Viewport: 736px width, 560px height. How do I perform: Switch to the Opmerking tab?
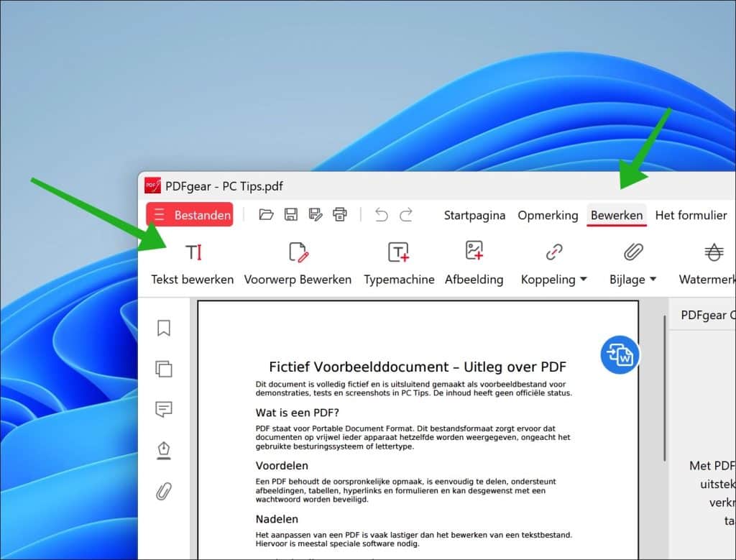(x=548, y=215)
